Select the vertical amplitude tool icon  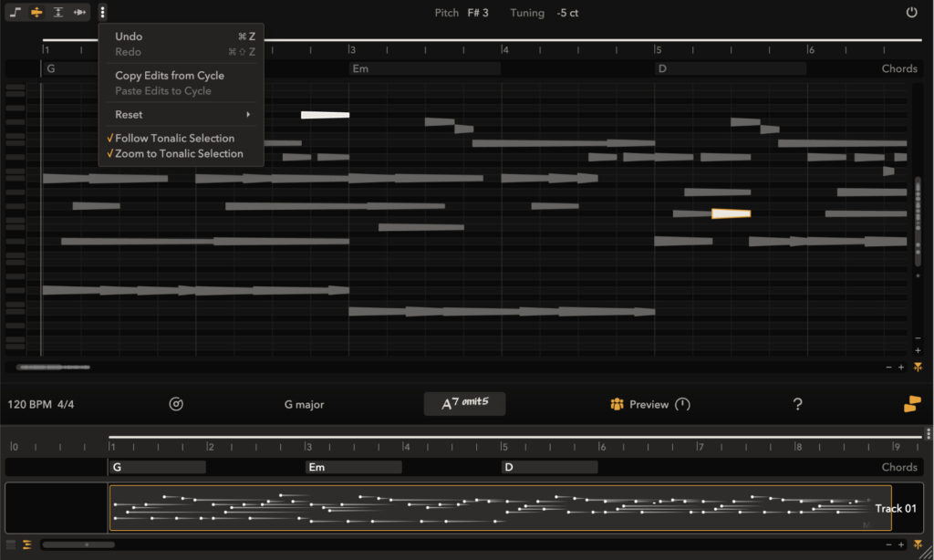(x=58, y=13)
